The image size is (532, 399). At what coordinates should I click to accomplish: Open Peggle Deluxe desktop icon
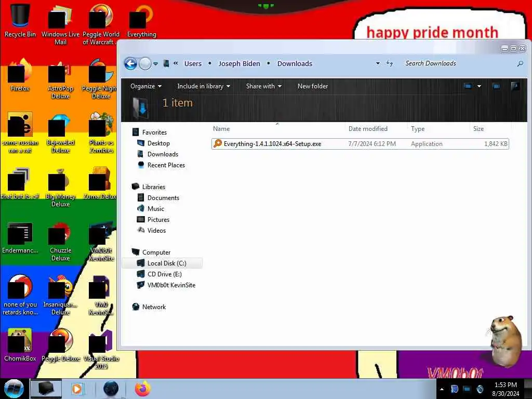pyautogui.click(x=60, y=344)
